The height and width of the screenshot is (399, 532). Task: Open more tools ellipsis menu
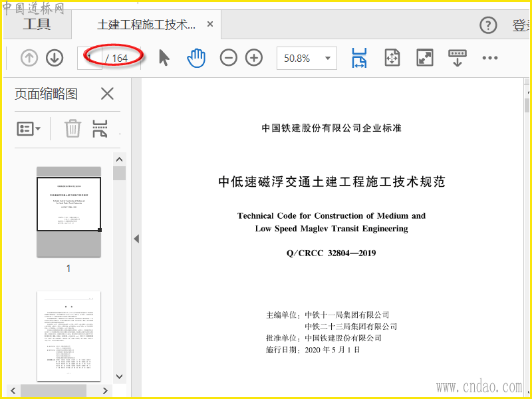point(490,58)
